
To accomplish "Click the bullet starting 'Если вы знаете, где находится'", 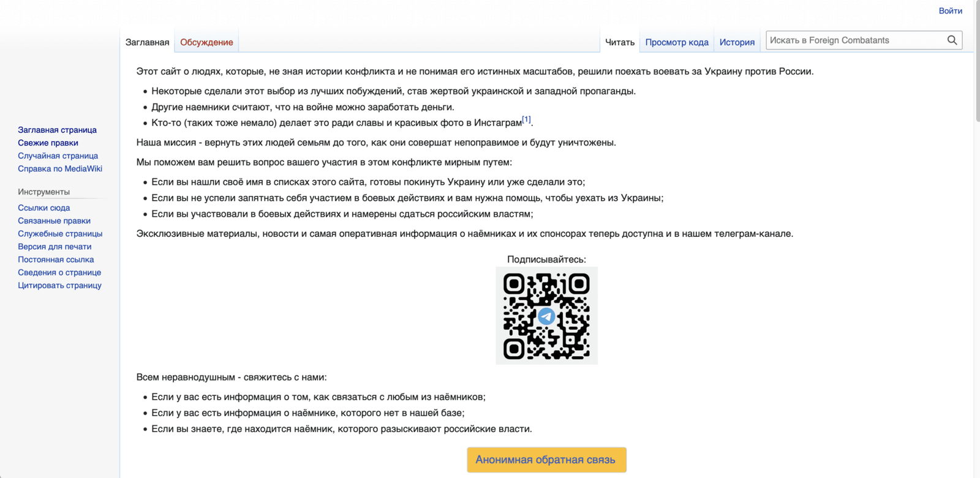I will pos(342,428).
